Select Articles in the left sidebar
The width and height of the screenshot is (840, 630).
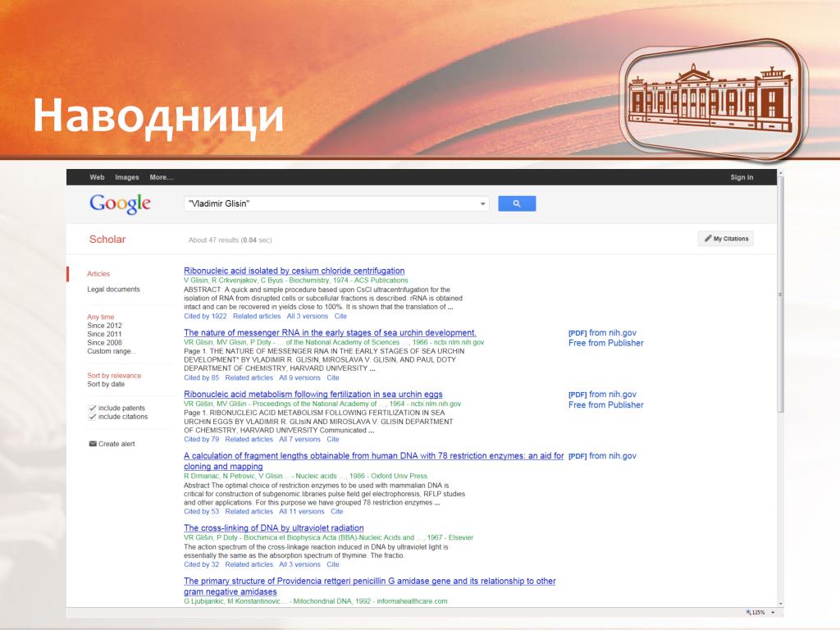(x=98, y=274)
